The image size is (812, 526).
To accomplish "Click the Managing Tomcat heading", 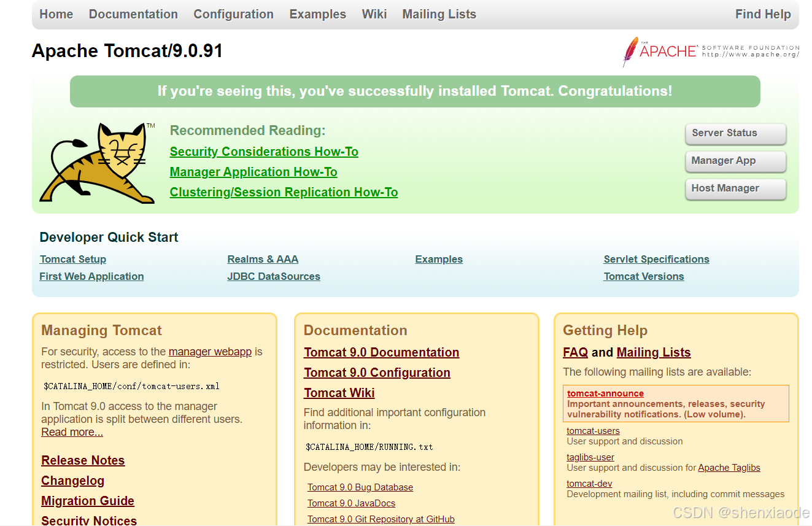I will (101, 330).
